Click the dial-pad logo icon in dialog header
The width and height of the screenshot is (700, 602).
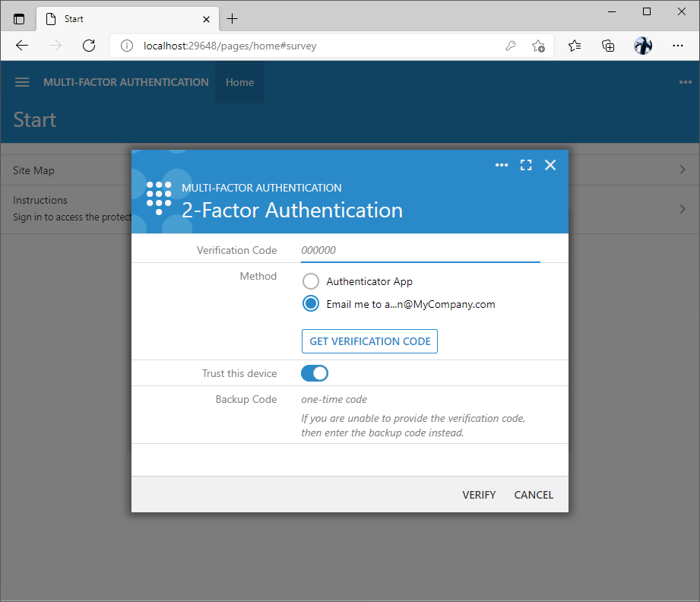[x=159, y=198]
